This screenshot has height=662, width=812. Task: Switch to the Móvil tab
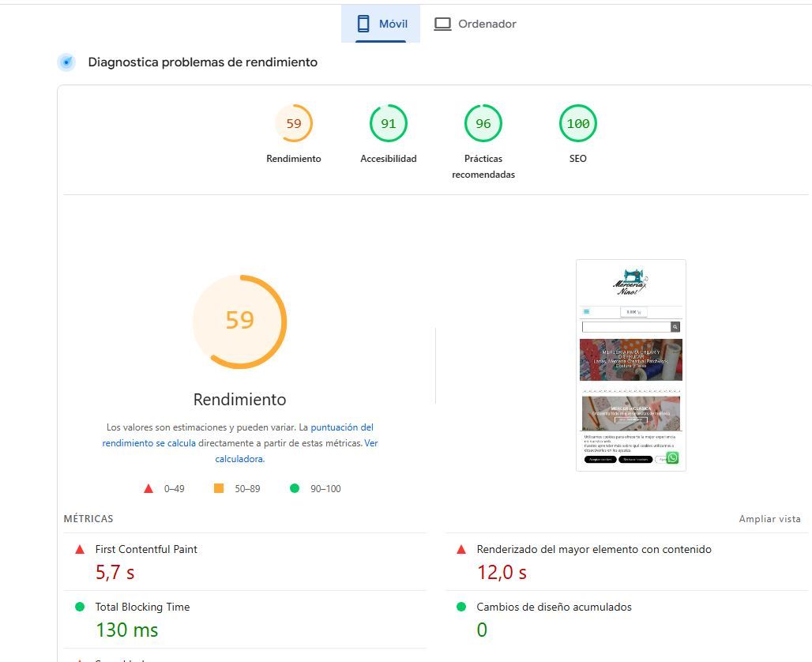[x=382, y=24]
